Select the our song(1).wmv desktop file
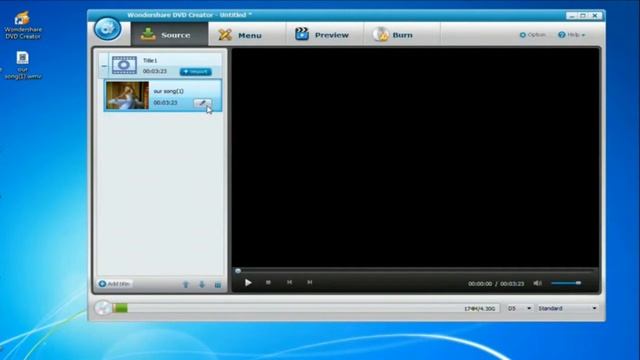The image size is (640, 360). pos(22,65)
